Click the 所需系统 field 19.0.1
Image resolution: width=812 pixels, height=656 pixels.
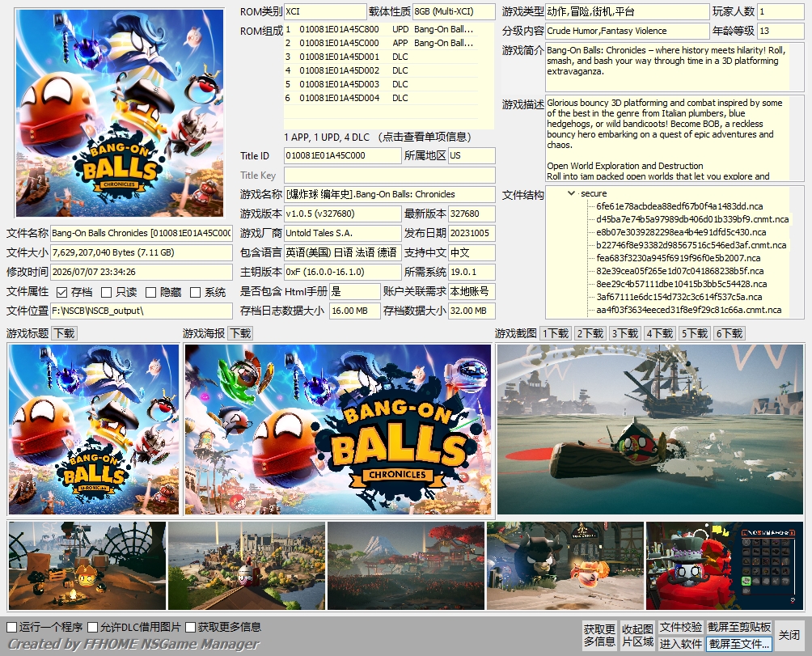click(x=472, y=273)
